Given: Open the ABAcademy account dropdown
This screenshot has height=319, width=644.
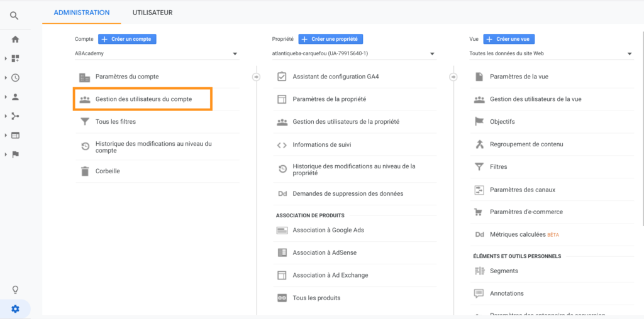Looking at the screenshot, I should coord(157,53).
